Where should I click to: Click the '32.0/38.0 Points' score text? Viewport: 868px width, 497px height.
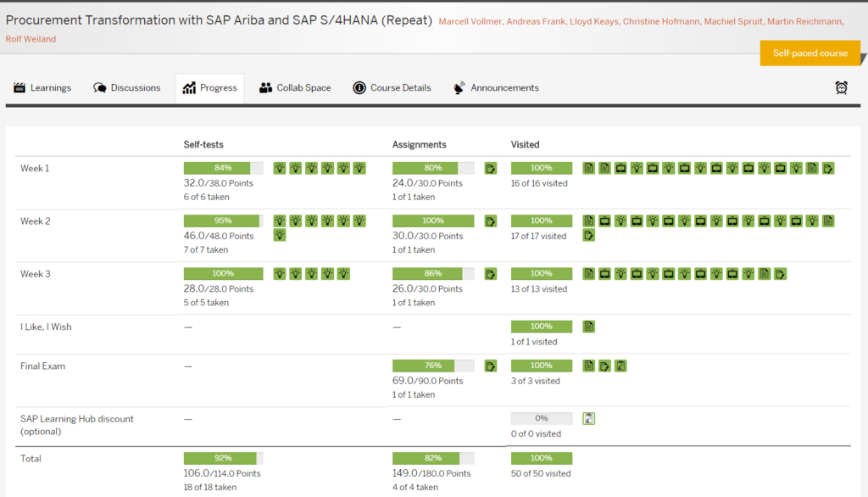click(218, 183)
